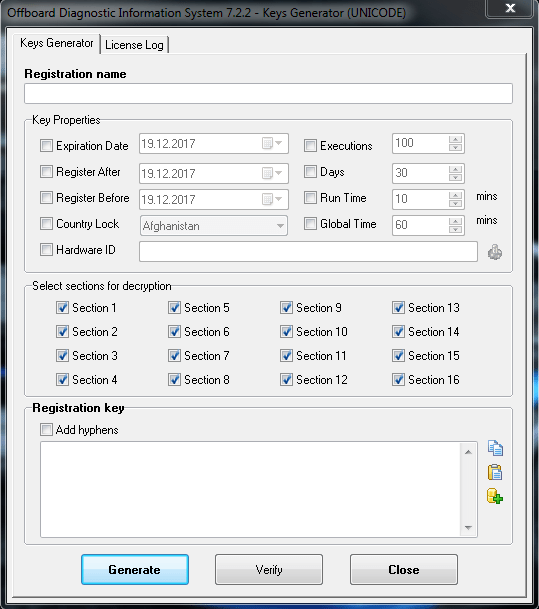Enable the Days limit checkbox

coord(310,172)
